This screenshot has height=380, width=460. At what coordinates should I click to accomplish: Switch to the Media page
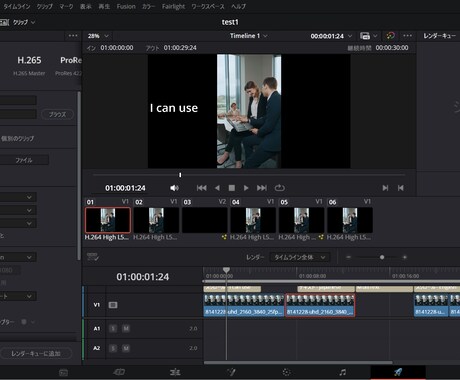pyautogui.click(x=63, y=372)
